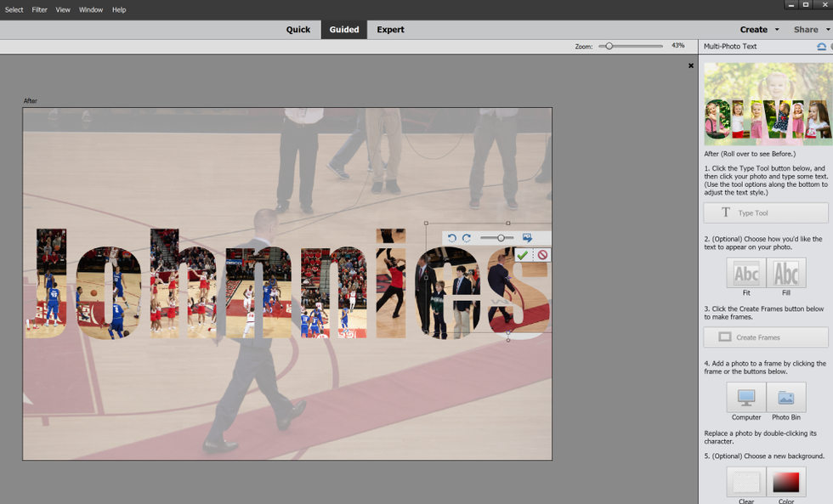This screenshot has width=833, height=504.
Task: Select Clear background option
Action: tap(746, 483)
